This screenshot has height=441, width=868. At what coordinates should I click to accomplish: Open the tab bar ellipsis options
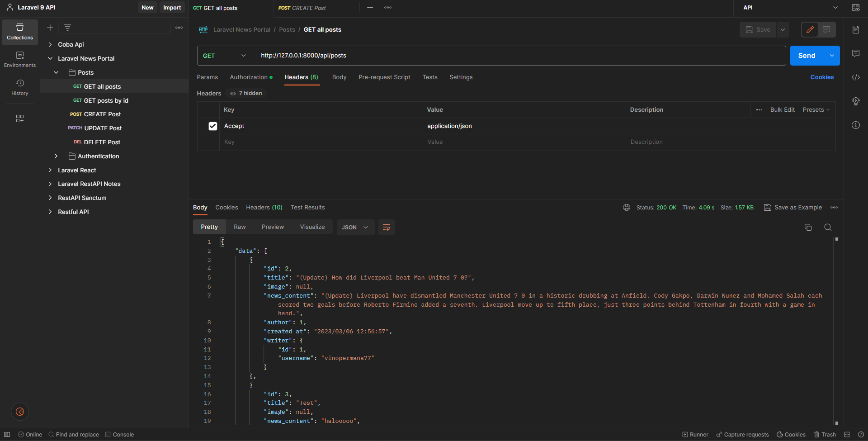pyautogui.click(x=388, y=8)
